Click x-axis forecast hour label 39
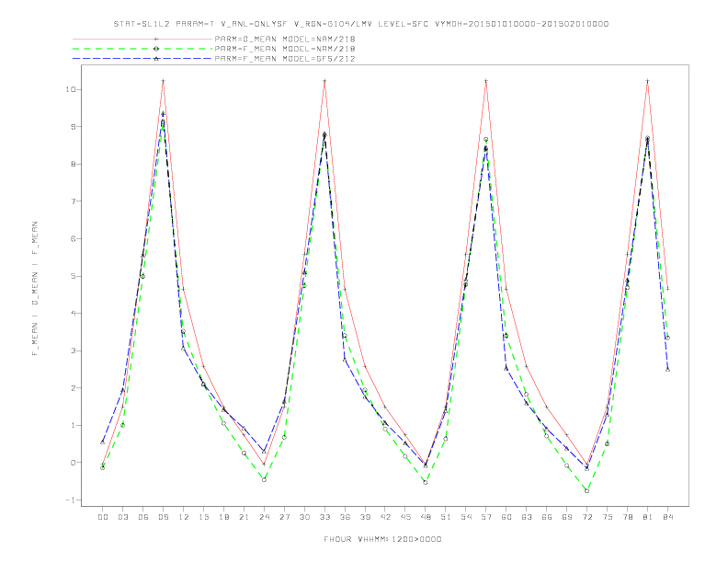 pyautogui.click(x=365, y=517)
